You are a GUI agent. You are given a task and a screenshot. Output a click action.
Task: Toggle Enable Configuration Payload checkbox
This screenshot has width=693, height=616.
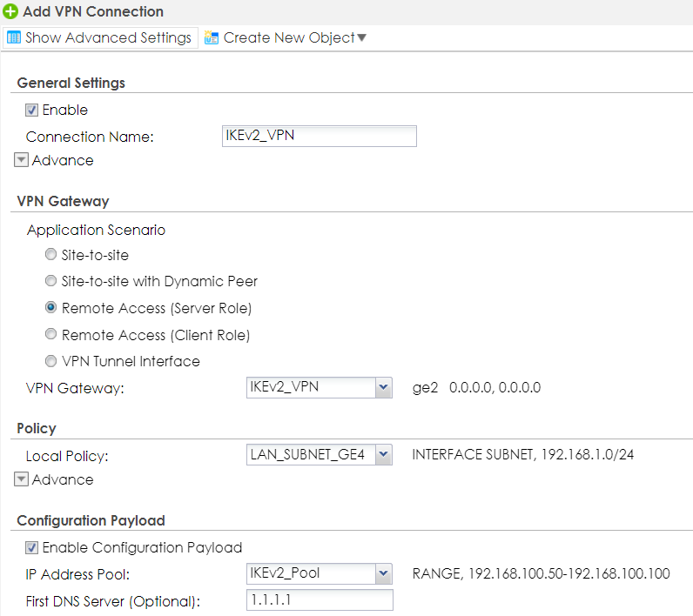pos(32,547)
